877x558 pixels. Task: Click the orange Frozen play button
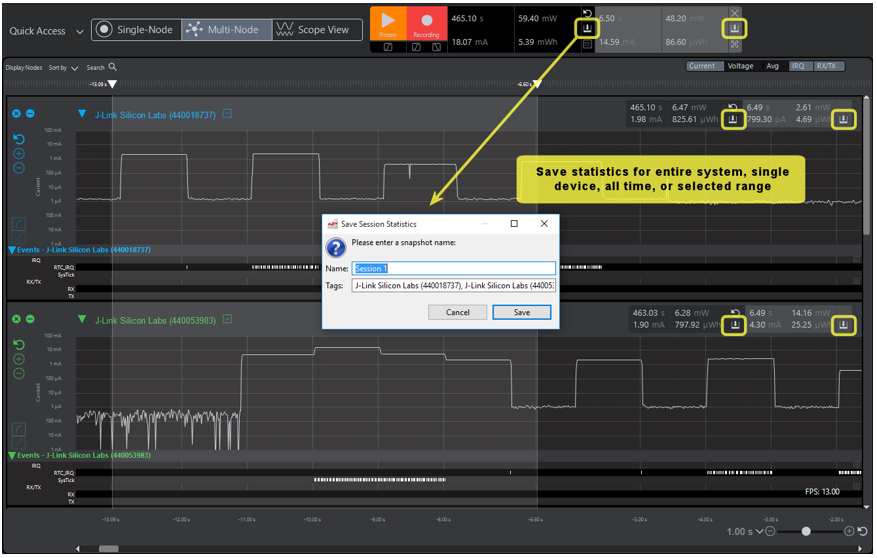389,22
